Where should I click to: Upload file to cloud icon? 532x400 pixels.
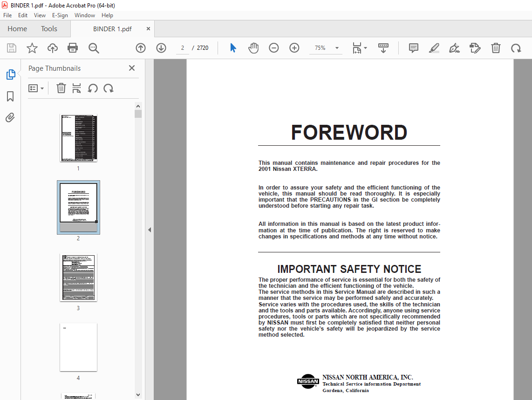click(52, 48)
